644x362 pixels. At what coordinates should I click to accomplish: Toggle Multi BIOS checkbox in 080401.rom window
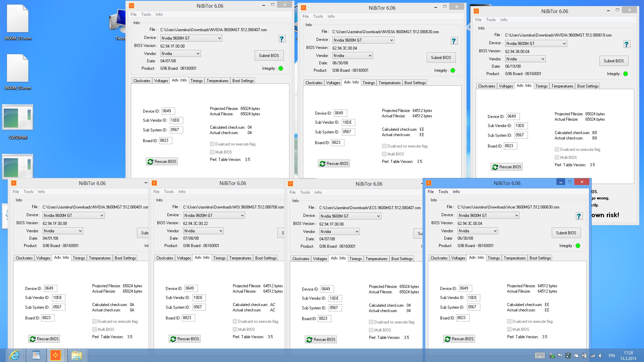[x=95, y=329]
